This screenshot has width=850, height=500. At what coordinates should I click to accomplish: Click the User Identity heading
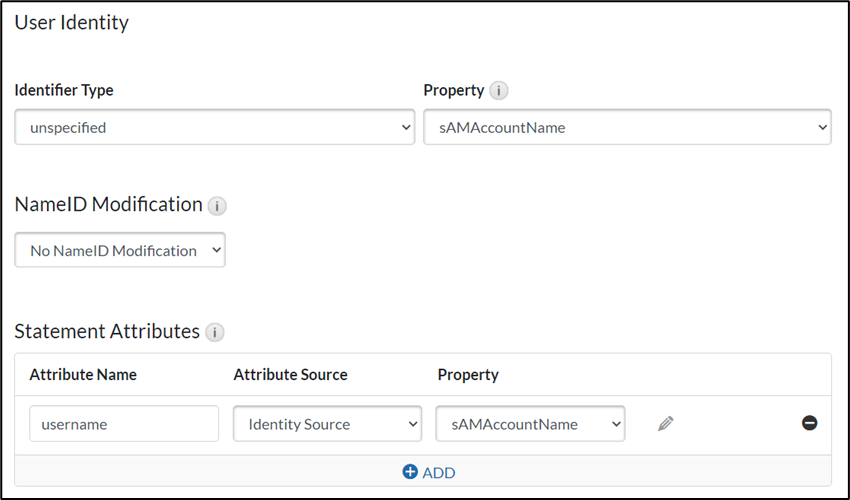[x=71, y=22]
